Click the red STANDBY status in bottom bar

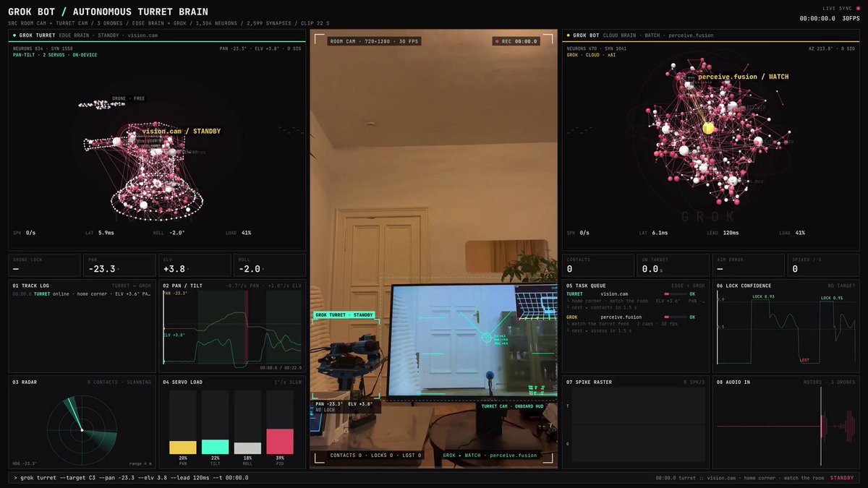click(842, 477)
